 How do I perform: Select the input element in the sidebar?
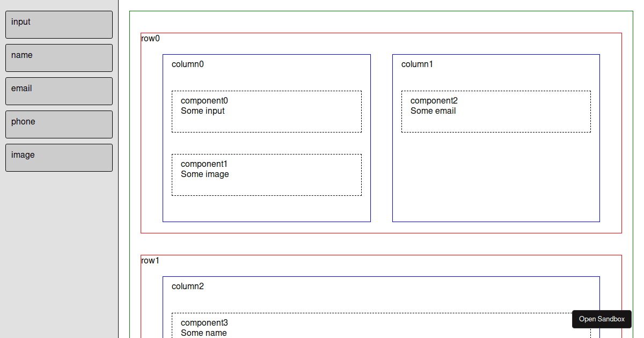point(58,24)
